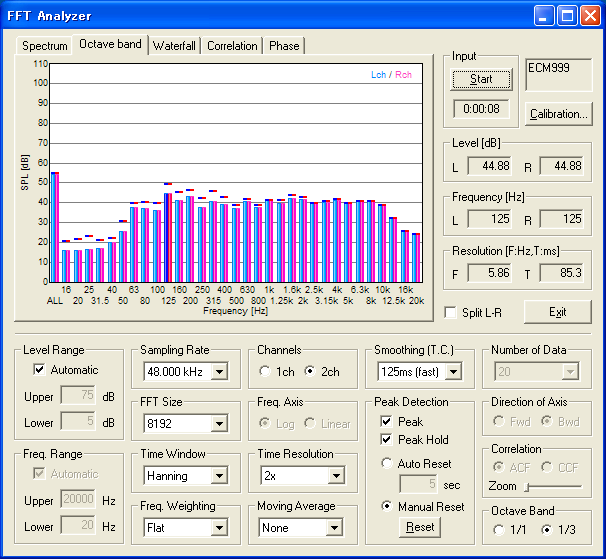Expand the Time Resolution dropdown
Screen dimensions: 606x559
click(336, 476)
